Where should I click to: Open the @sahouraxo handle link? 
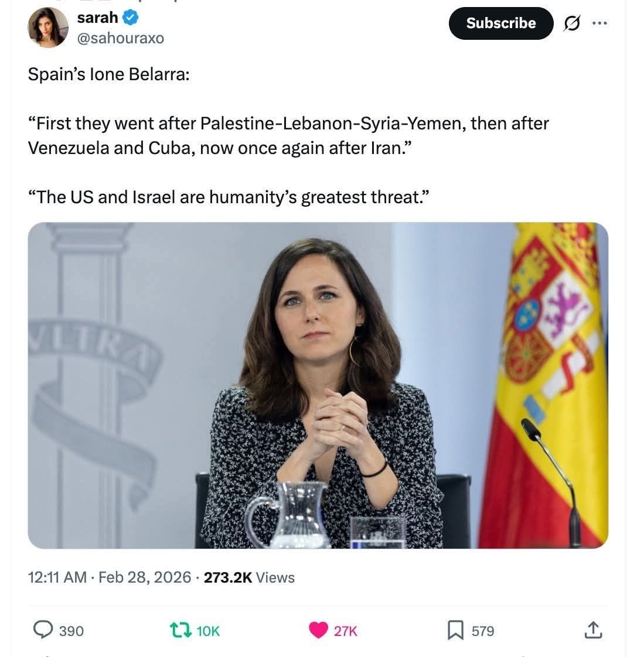click(x=121, y=38)
